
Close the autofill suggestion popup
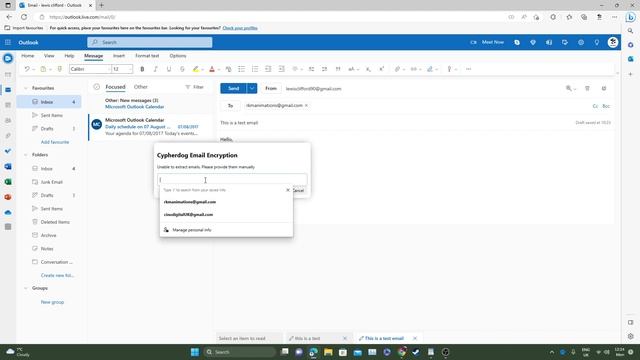(x=288, y=190)
